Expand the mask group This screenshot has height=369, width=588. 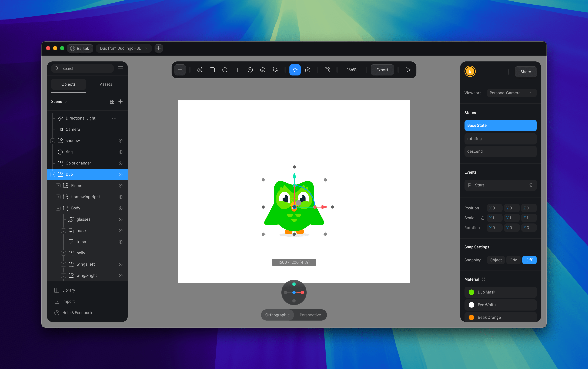(x=63, y=231)
